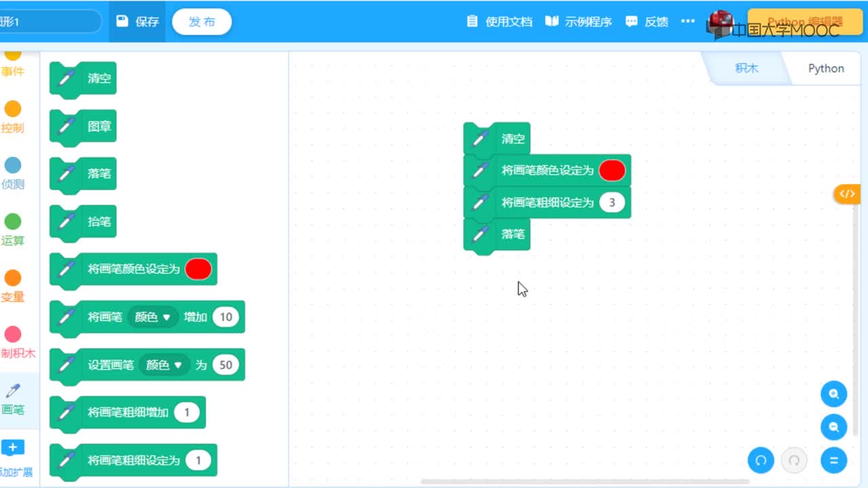This screenshot has height=488, width=868.
Task: Click the project name input field
Action: pos(51,22)
